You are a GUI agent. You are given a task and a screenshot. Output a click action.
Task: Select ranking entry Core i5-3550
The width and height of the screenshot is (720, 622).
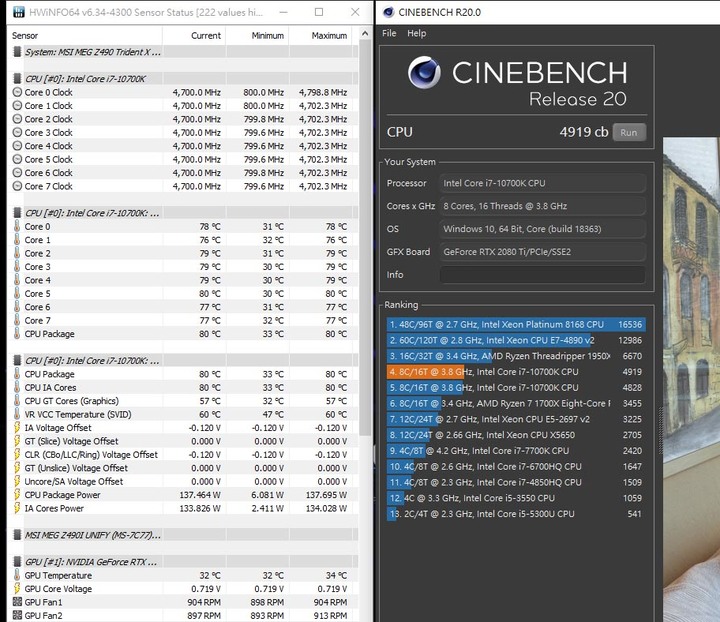tap(516, 498)
